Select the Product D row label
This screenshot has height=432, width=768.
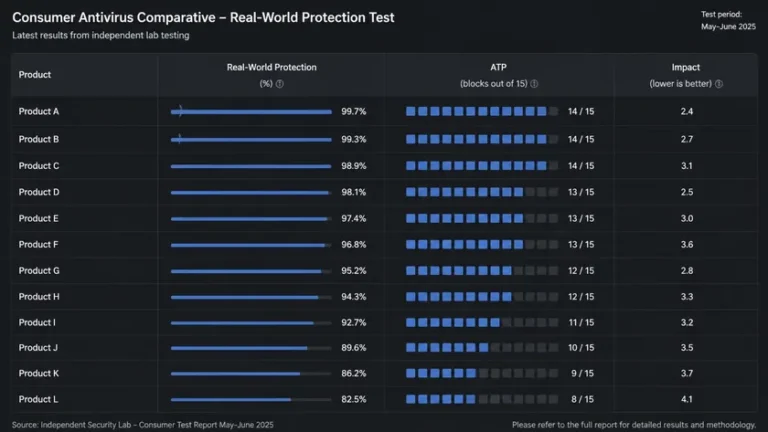point(39,192)
